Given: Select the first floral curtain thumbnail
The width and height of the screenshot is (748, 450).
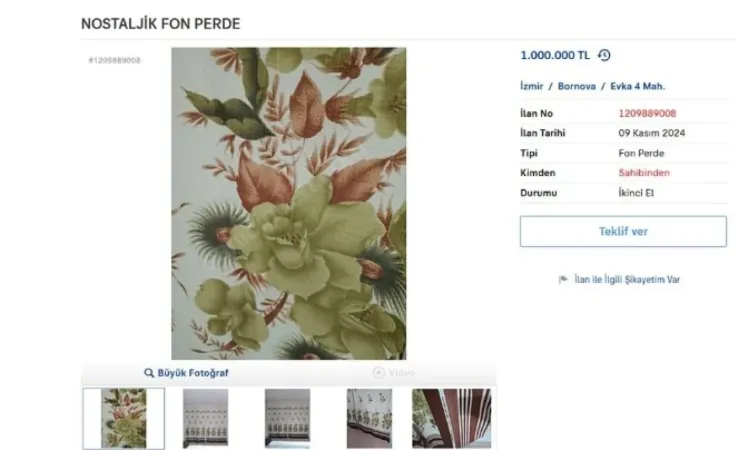Looking at the screenshot, I should pyautogui.click(x=124, y=418).
